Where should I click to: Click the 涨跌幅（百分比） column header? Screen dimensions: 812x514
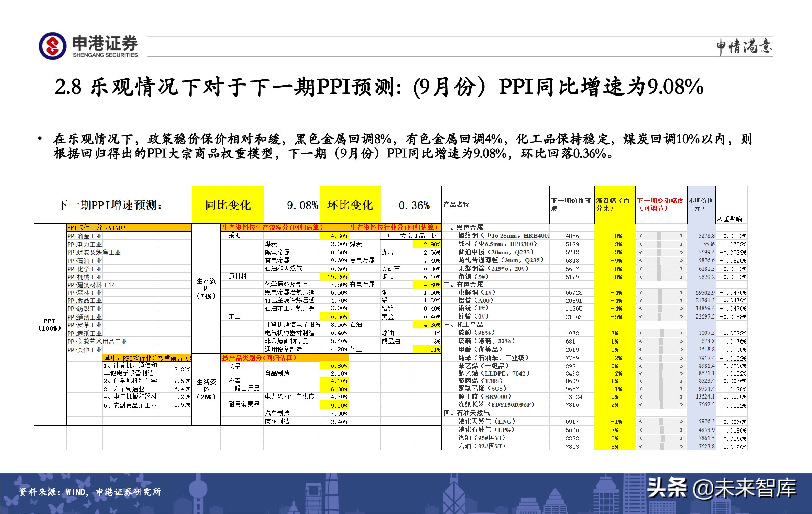point(614,204)
